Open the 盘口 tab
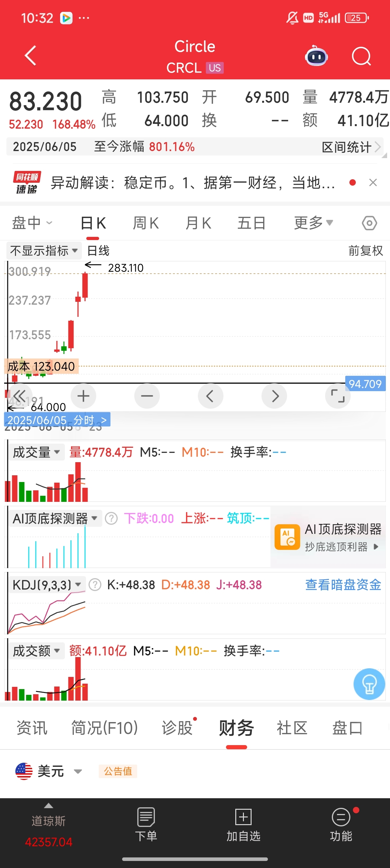Viewport: 390px width, 868px height. (x=347, y=728)
